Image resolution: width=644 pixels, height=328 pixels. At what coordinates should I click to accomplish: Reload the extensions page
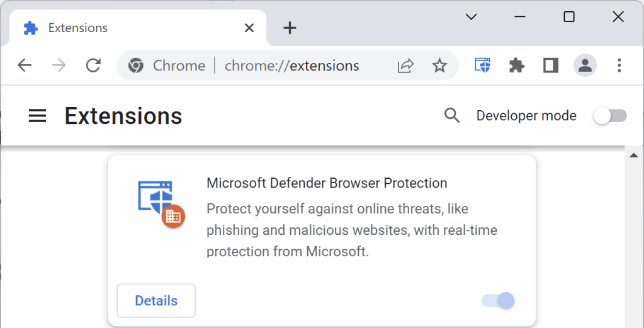pyautogui.click(x=94, y=65)
